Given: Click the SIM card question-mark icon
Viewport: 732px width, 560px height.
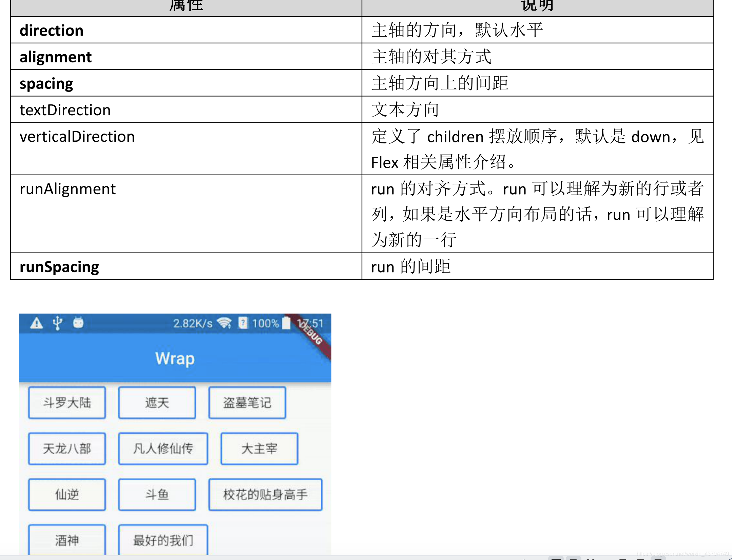Looking at the screenshot, I should pos(243,323).
